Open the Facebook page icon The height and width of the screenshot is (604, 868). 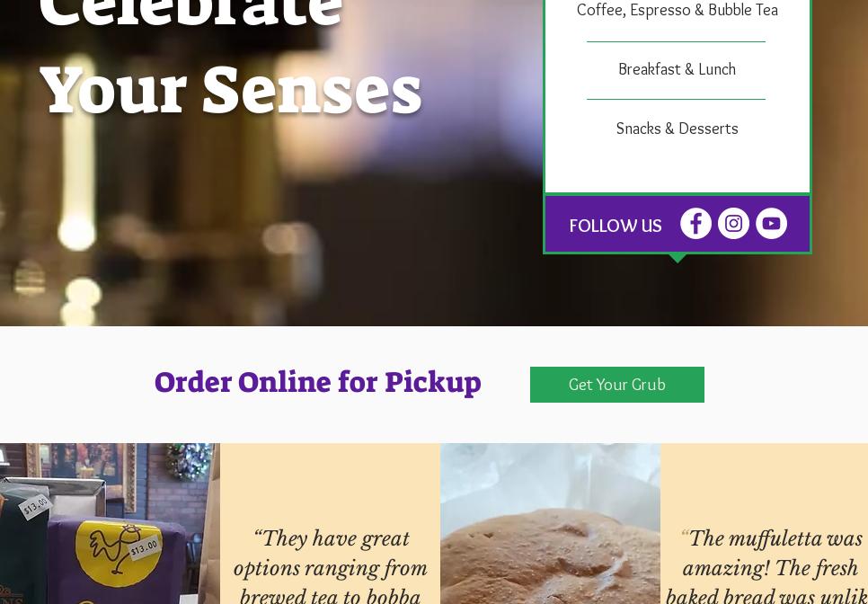695,224
